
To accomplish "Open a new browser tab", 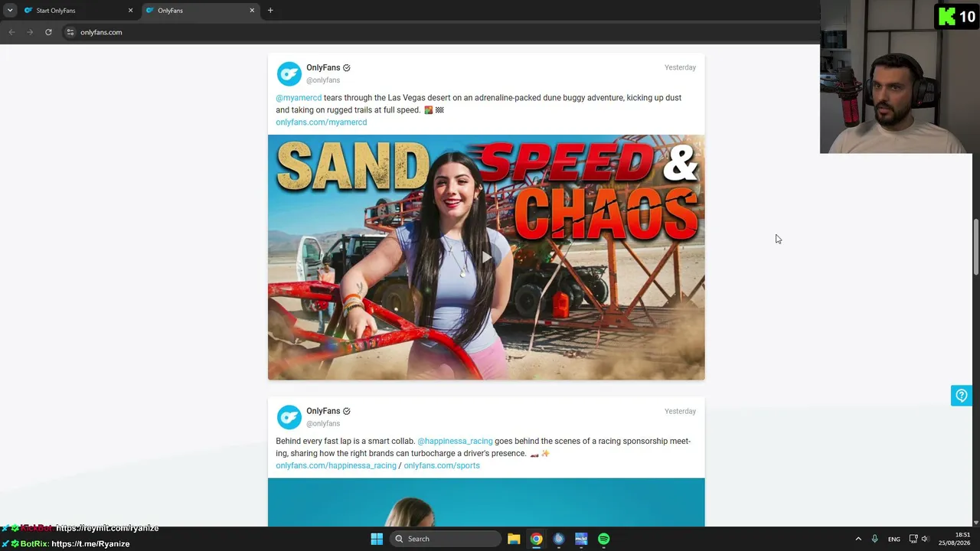I will (270, 11).
